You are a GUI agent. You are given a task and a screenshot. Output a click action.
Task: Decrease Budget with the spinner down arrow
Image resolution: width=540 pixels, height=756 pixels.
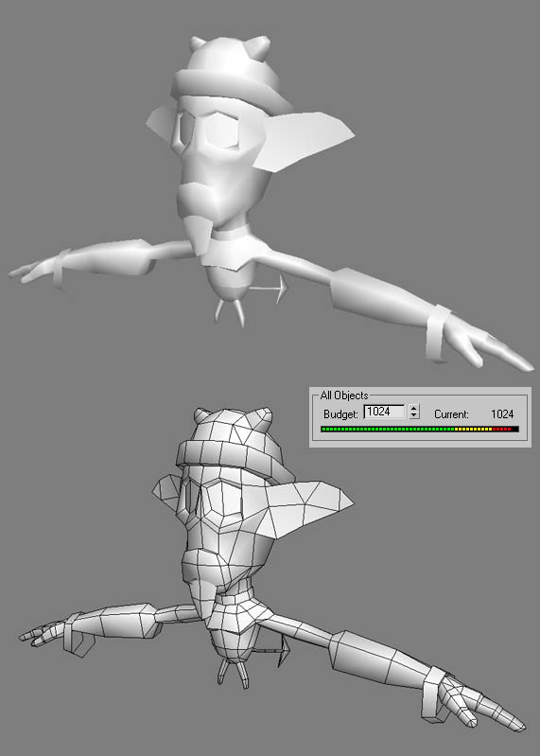tap(414, 415)
